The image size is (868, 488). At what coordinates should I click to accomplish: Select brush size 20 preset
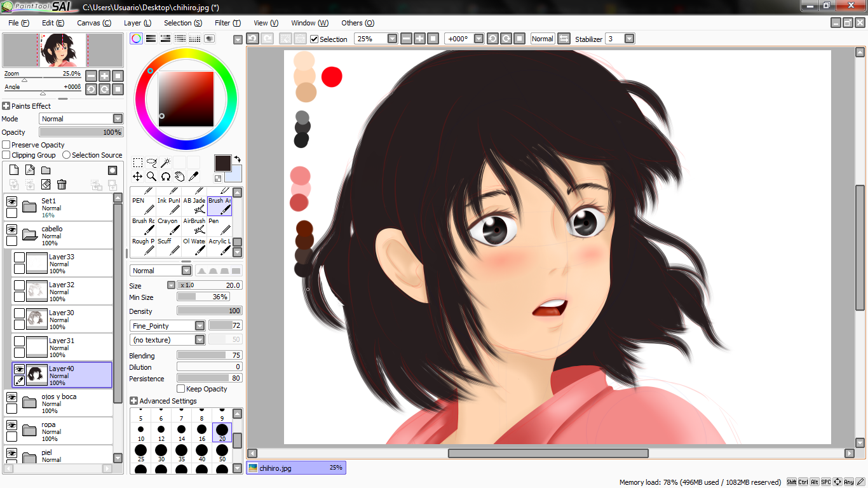222,433
